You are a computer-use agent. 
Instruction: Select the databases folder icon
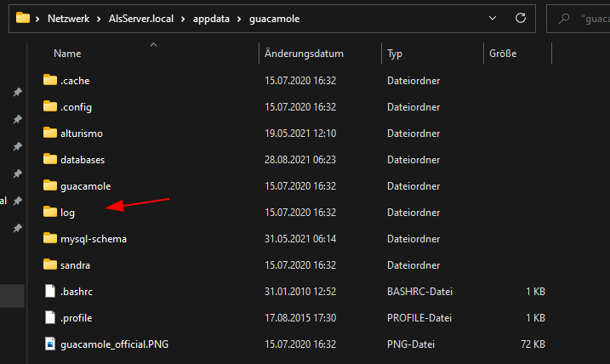tap(50, 159)
